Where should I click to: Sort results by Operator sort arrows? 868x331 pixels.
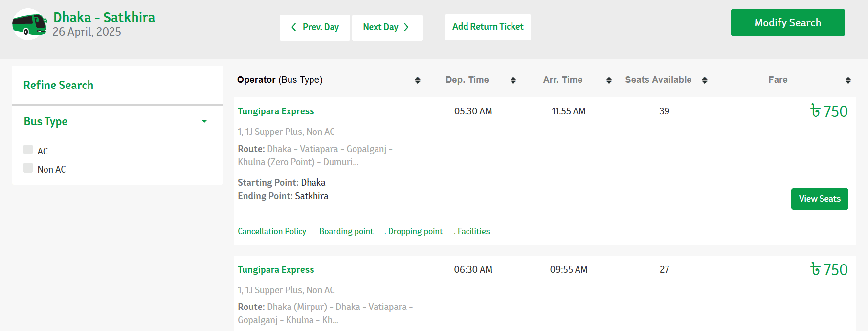418,80
